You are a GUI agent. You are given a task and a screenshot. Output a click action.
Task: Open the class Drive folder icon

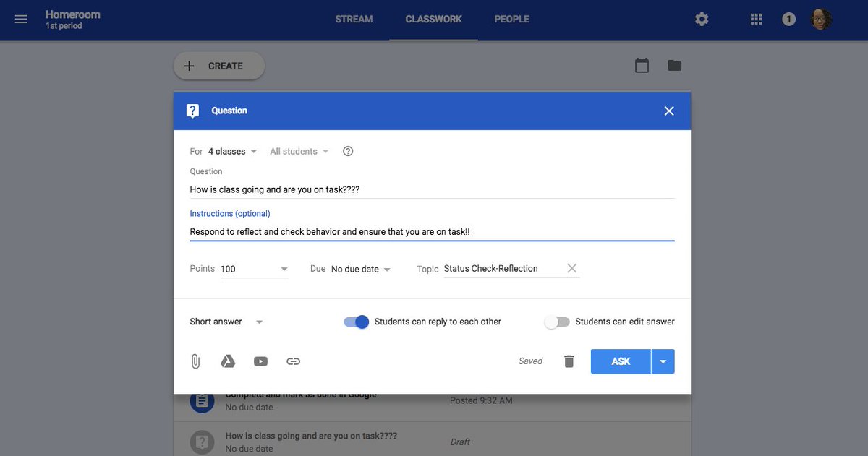pos(674,66)
